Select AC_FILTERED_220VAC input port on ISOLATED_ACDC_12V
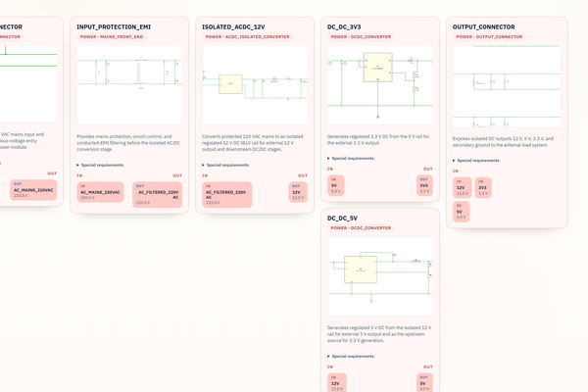The height and width of the screenshot is (392, 588). click(x=227, y=195)
